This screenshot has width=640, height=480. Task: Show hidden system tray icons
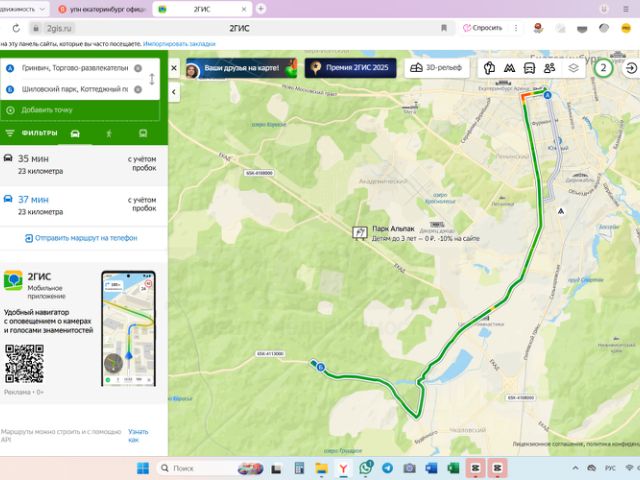(x=575, y=468)
